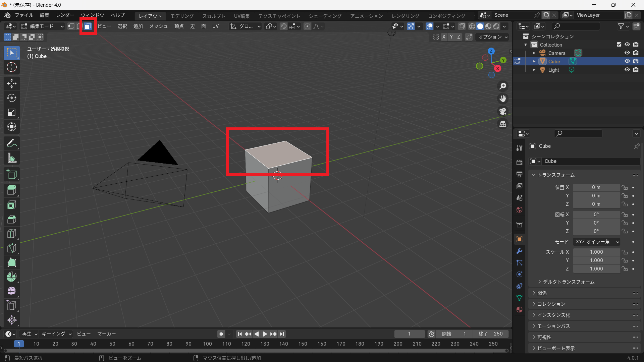Open the ファイル menu
The height and width of the screenshot is (362, 644).
(24, 15)
